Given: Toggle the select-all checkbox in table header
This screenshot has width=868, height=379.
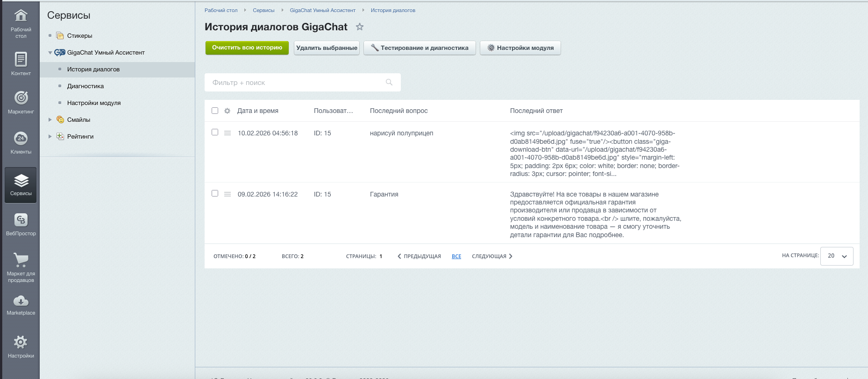Looking at the screenshot, I should coord(215,111).
